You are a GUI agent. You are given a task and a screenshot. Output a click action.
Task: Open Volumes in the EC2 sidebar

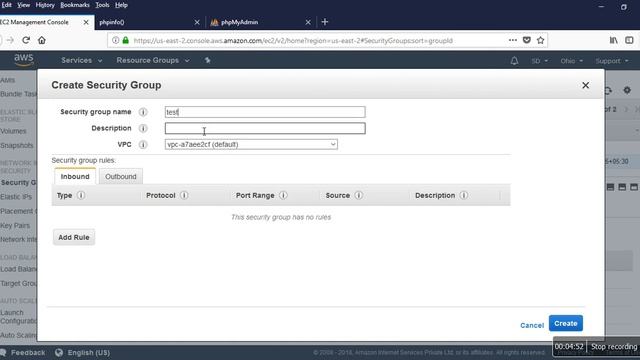[x=13, y=131]
